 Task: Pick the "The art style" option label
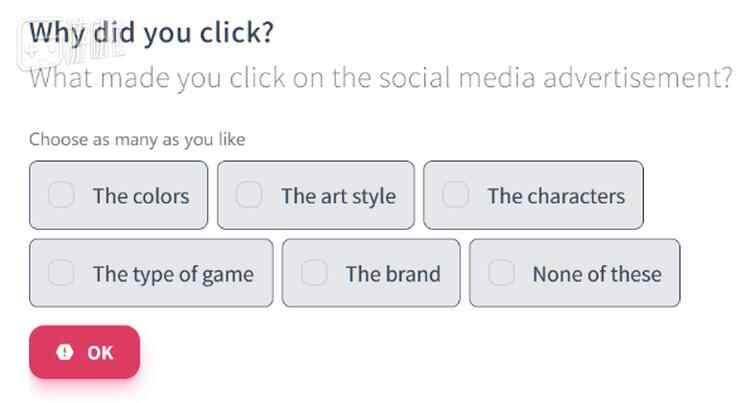(338, 196)
